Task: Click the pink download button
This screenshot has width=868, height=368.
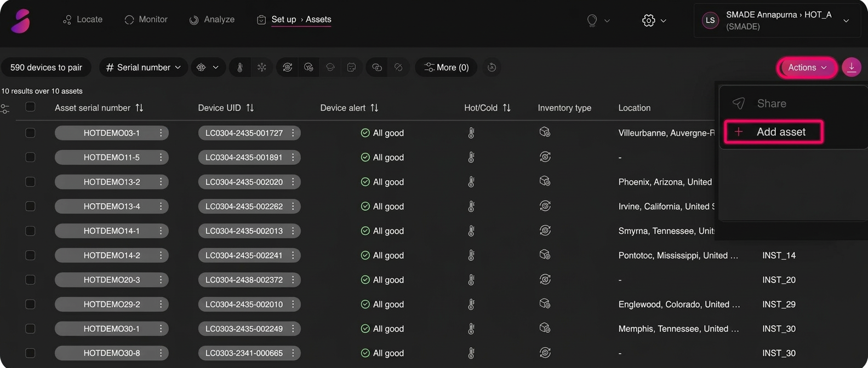Action: [x=852, y=67]
